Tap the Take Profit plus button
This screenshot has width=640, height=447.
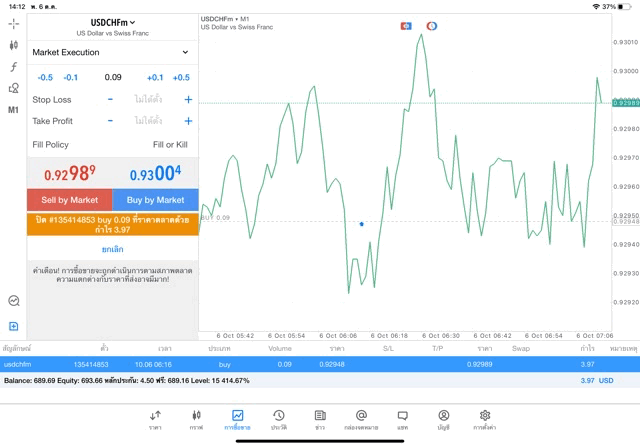[x=188, y=121]
